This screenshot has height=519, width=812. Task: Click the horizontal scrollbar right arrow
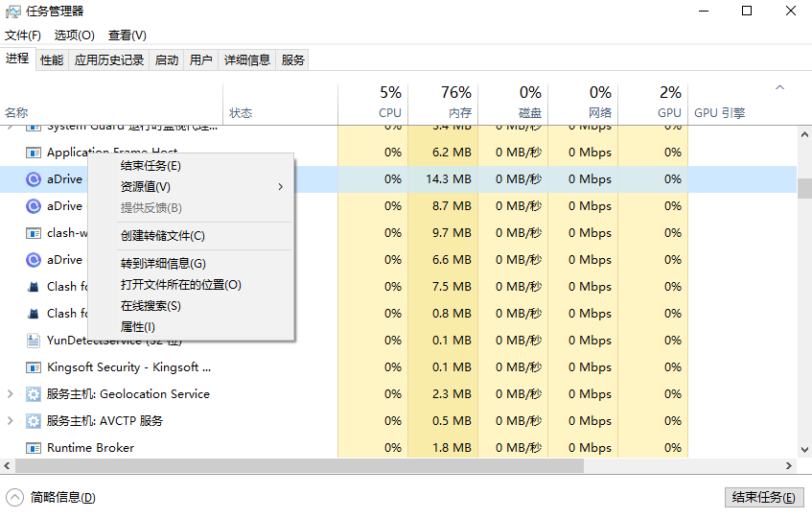click(789, 466)
